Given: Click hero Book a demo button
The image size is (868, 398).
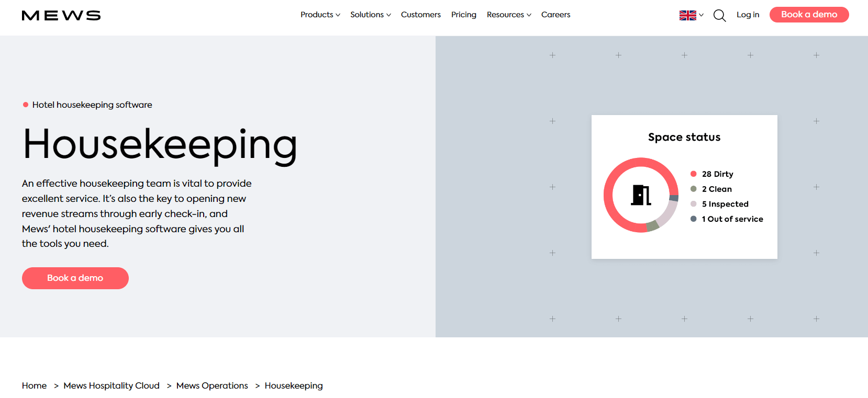Looking at the screenshot, I should tap(75, 278).
